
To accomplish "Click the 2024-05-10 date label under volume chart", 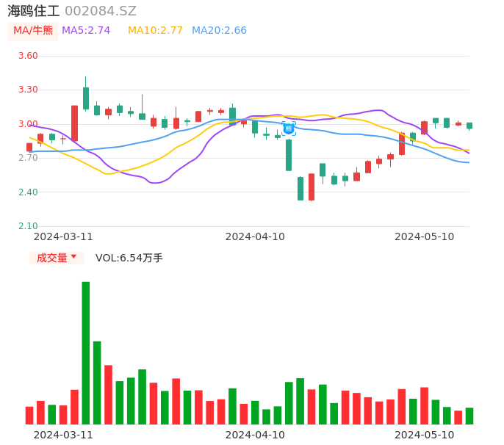I will coord(425,435).
